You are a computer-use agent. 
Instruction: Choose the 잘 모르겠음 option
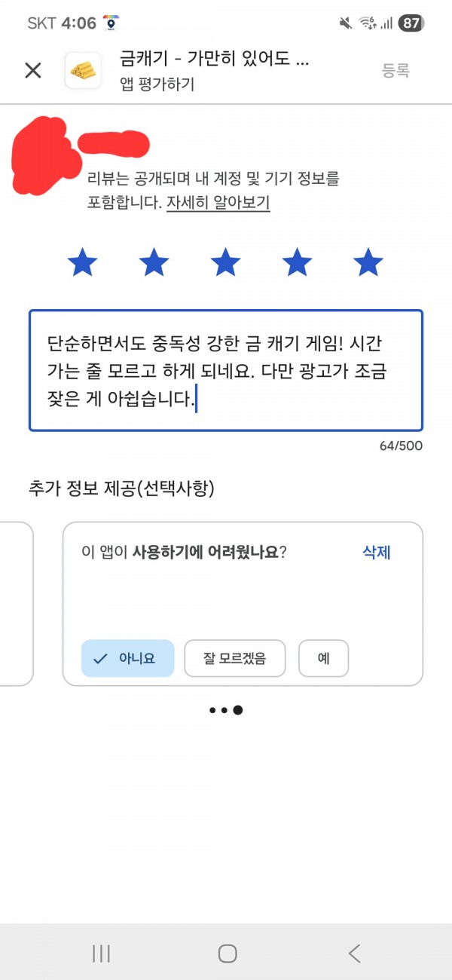pos(235,658)
